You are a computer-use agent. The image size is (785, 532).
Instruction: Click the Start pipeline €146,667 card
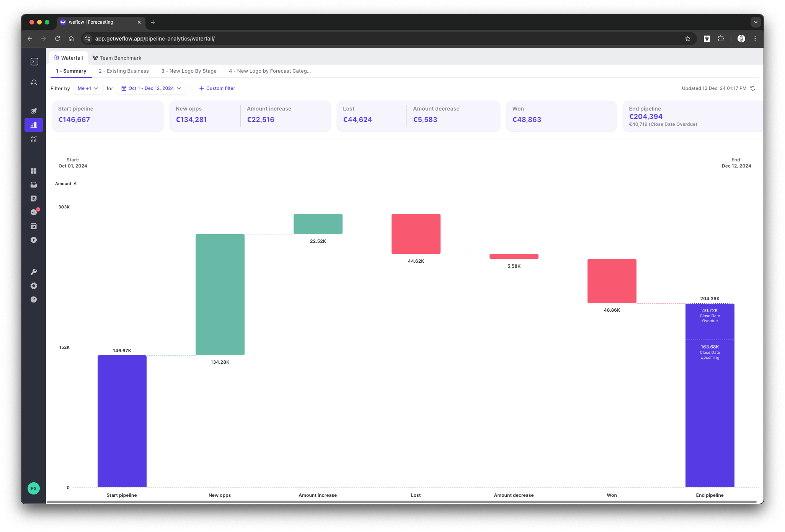pyautogui.click(x=108, y=116)
